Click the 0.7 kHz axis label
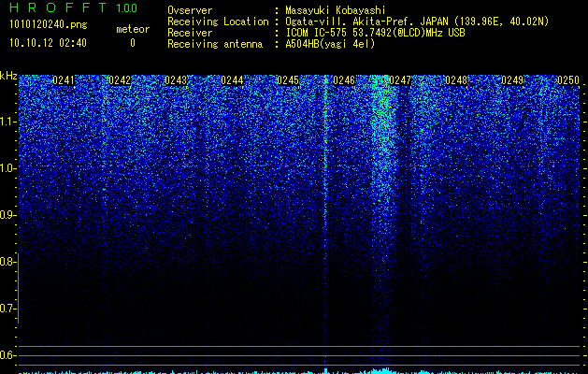 click(x=7, y=309)
